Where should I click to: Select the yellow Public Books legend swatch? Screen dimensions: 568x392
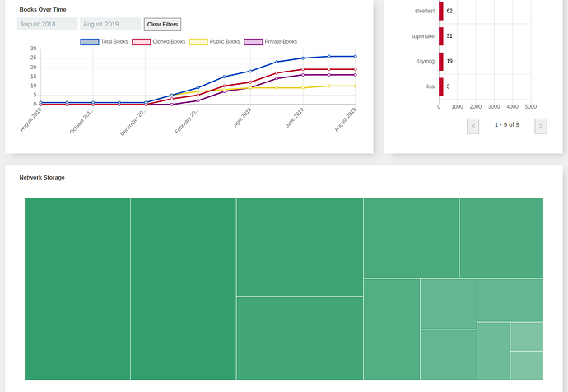pyautogui.click(x=198, y=41)
